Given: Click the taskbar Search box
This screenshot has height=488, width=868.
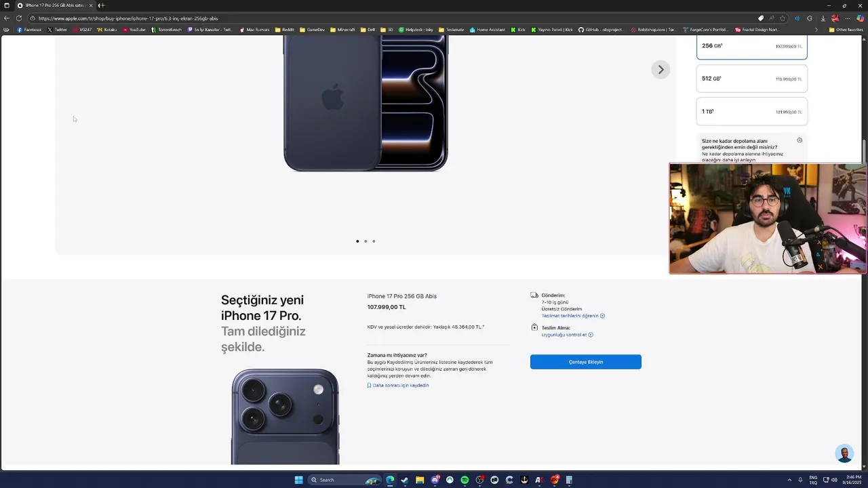Looking at the screenshot, I should pos(344,480).
